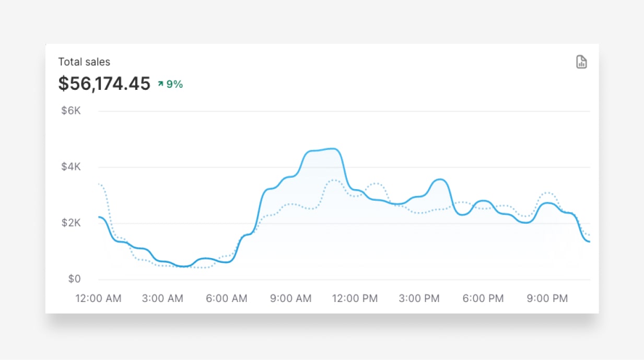Screen dimensions: 644x360
Task: Open the report icon for Total sales
Action: click(x=581, y=62)
